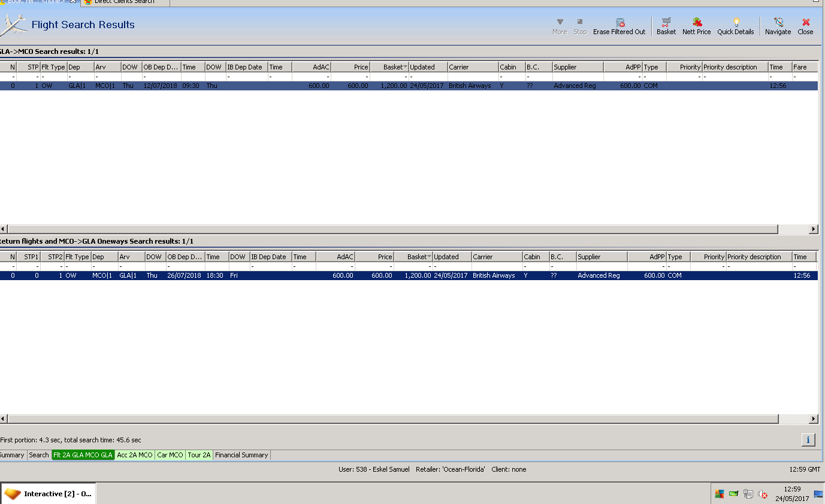Click the airplane icon beside Flight Search Results

pyautogui.click(x=14, y=25)
